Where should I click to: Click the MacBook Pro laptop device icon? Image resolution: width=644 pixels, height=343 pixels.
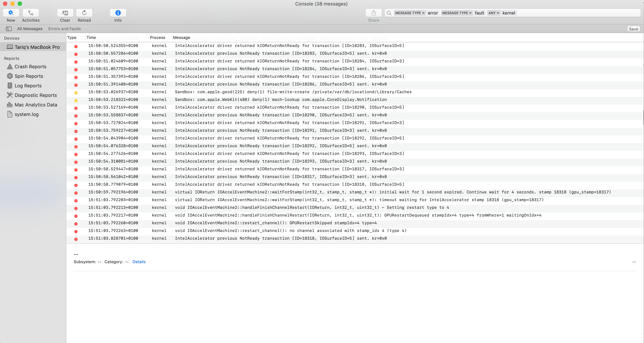click(10, 47)
